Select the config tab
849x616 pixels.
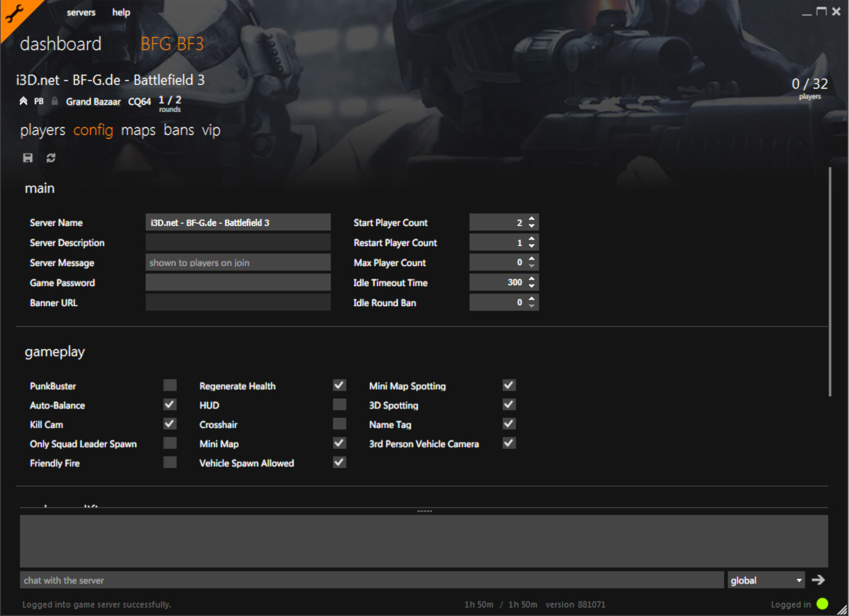coord(93,130)
